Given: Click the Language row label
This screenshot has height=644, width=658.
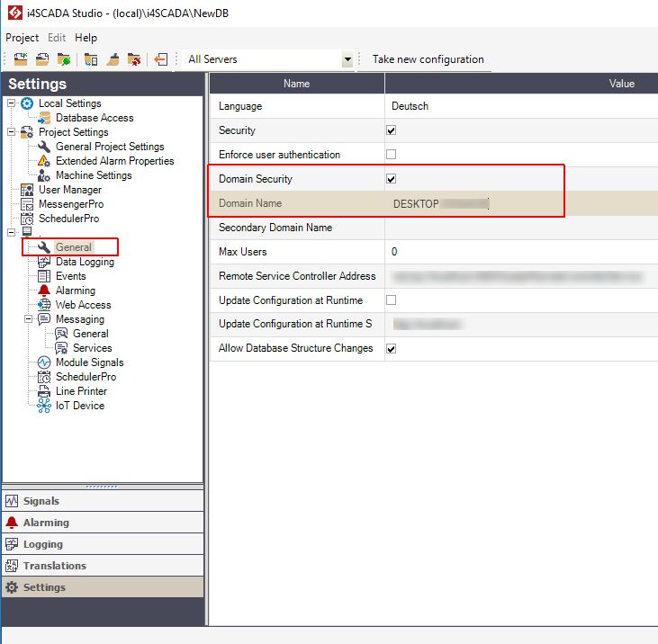Looking at the screenshot, I should point(240,106).
